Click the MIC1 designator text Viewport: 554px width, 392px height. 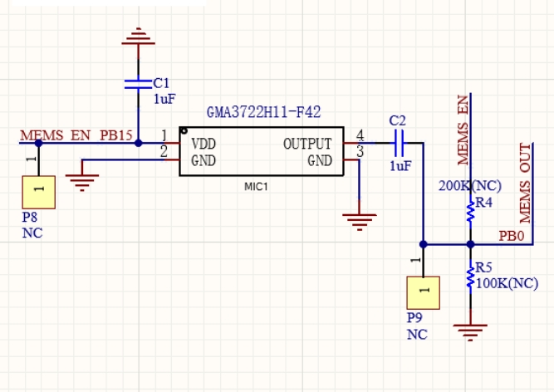click(256, 187)
